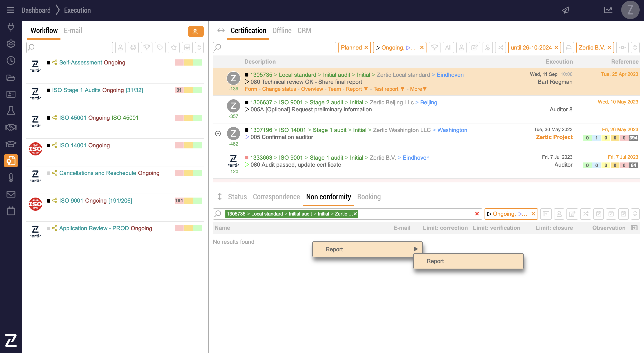Remove the Planned filter chip
644x353 pixels.
[x=366, y=48]
